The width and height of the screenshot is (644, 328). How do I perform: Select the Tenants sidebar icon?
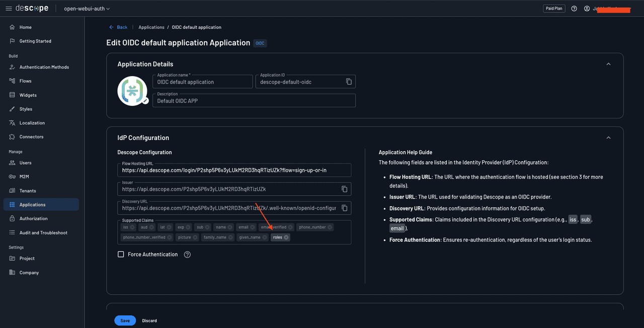(x=12, y=190)
